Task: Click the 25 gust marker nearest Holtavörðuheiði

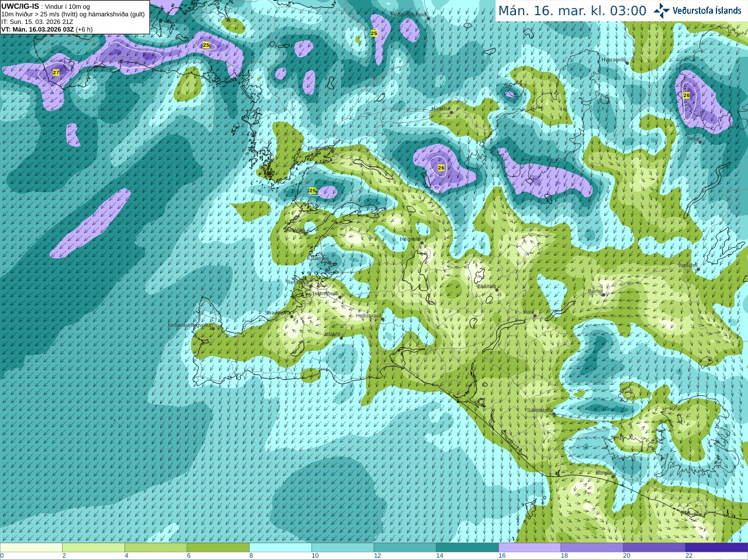Action: pyautogui.click(x=374, y=33)
